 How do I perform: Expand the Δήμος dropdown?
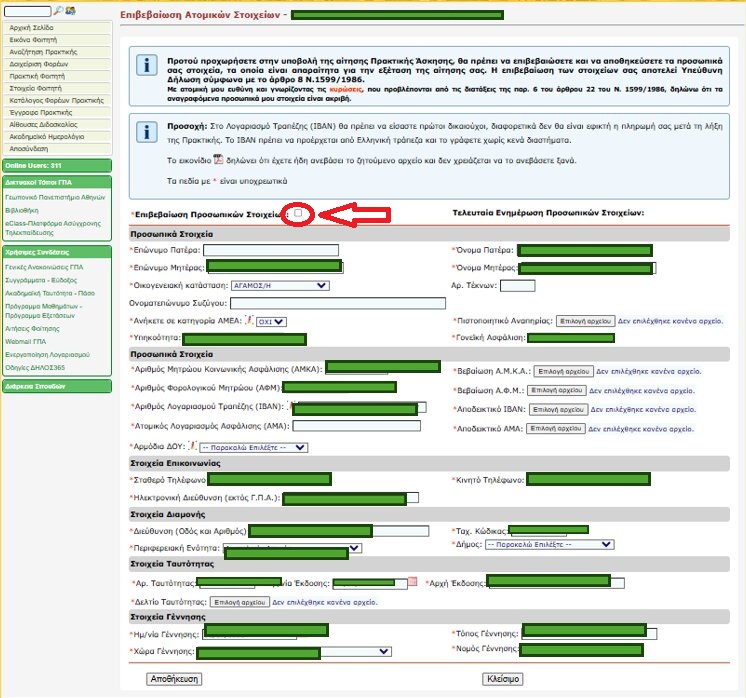548,545
